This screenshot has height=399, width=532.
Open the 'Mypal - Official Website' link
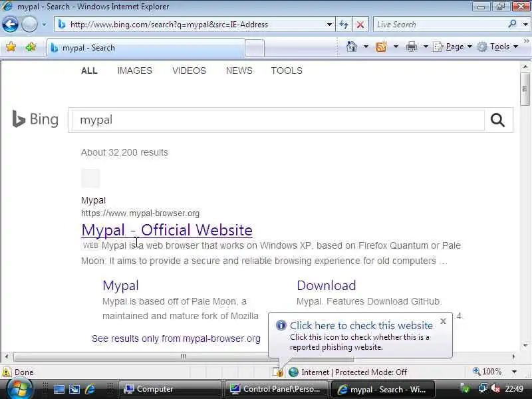click(167, 230)
